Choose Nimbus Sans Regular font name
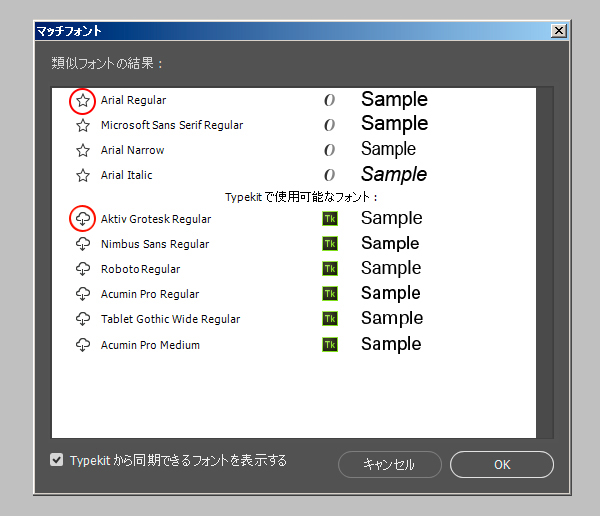 click(x=155, y=244)
